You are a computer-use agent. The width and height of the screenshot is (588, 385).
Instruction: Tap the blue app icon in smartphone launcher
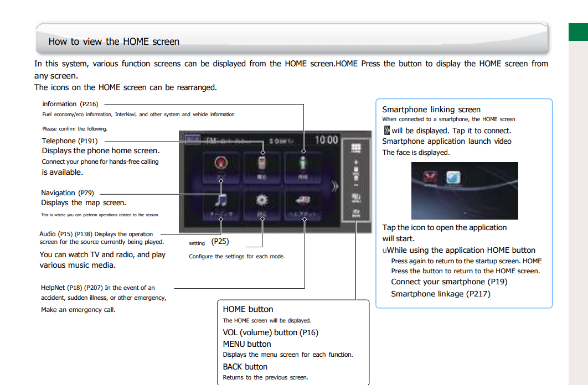pos(454,178)
